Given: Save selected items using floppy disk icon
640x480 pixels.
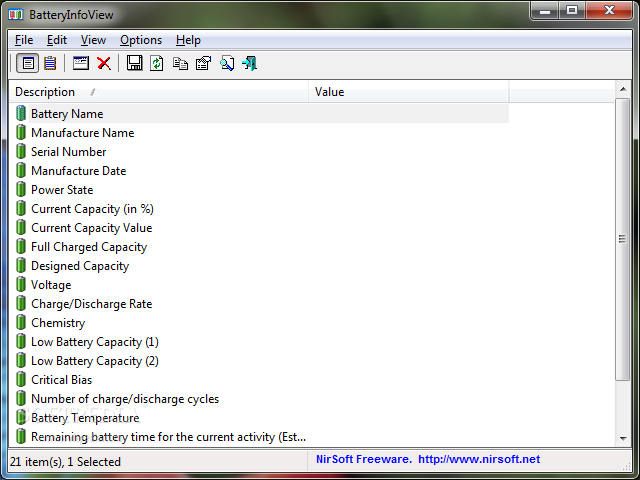Looking at the screenshot, I should pos(134,63).
